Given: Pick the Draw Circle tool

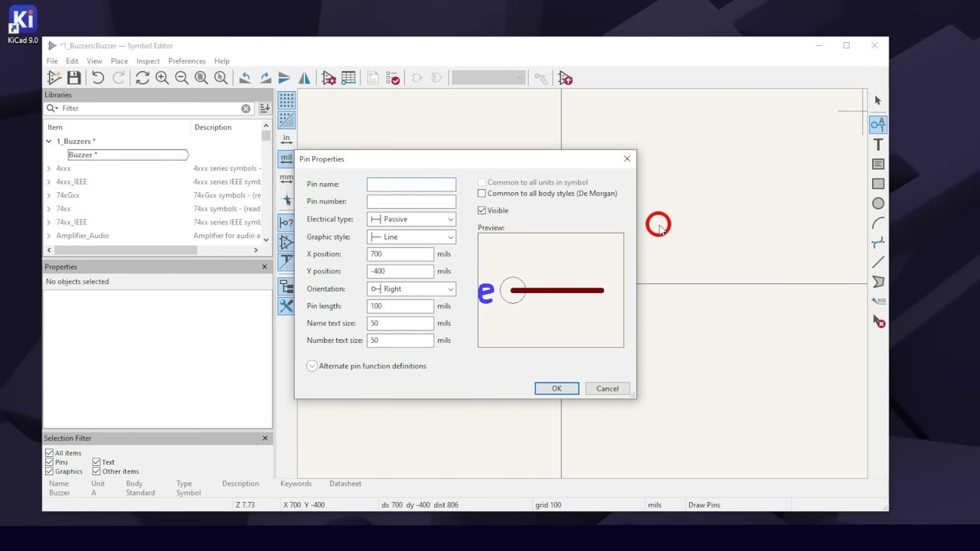Looking at the screenshot, I should pyautogui.click(x=878, y=204).
